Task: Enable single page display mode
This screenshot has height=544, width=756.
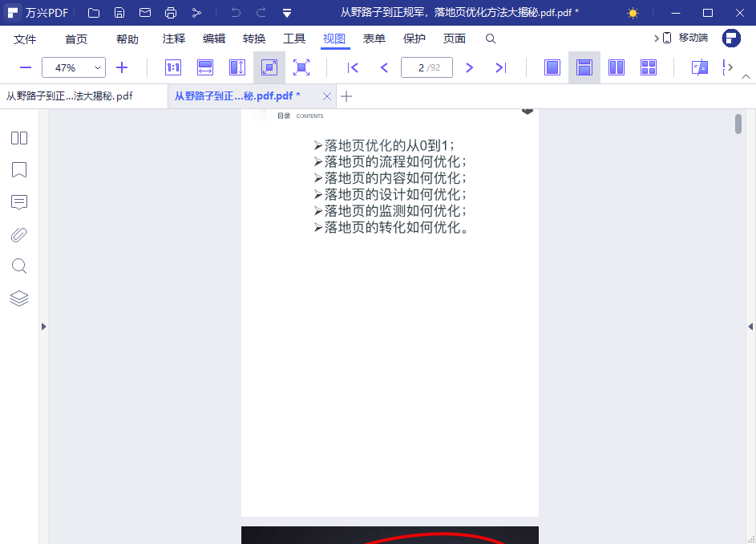Action: tap(552, 67)
